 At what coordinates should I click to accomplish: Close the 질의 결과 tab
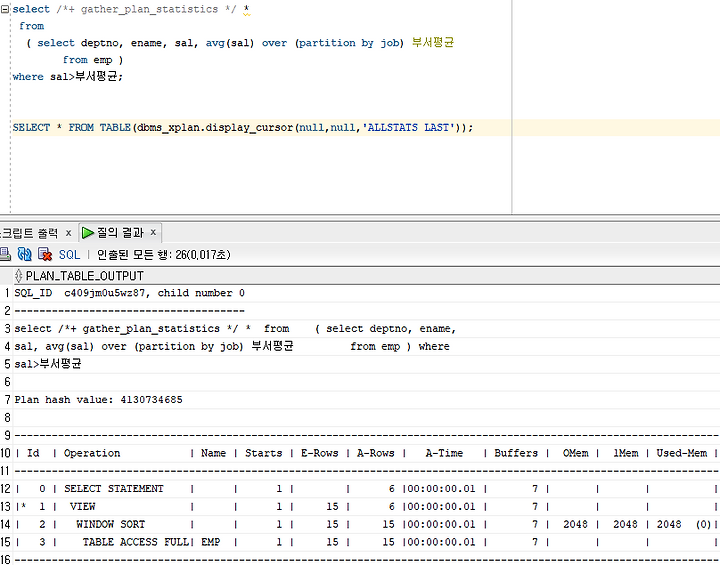click(x=153, y=232)
